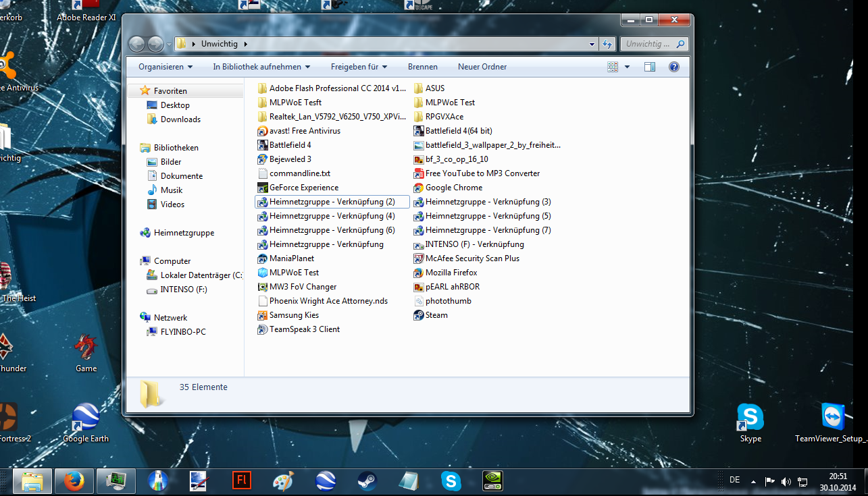Click the Unwichtig breadcrumb in address bar
The image size is (868, 496).
pyautogui.click(x=219, y=44)
